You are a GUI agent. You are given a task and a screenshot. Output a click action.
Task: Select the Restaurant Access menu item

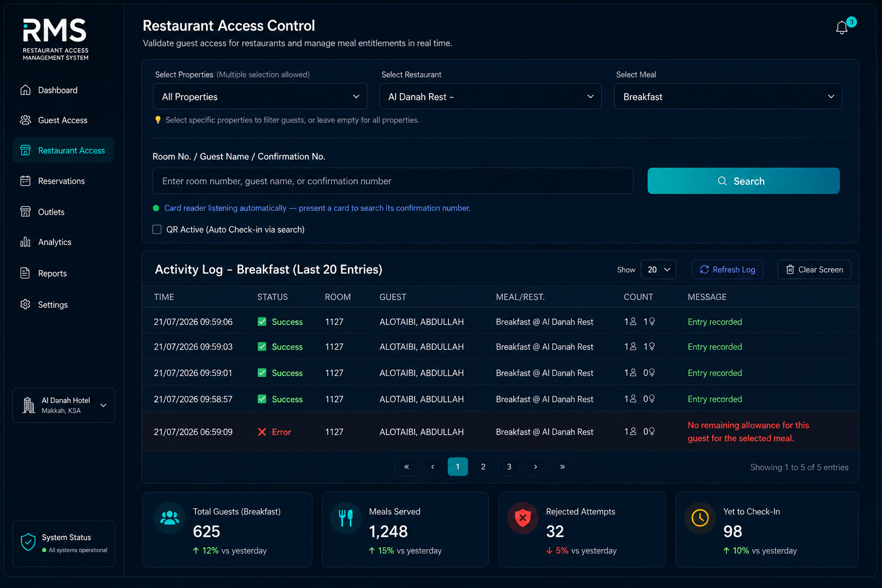pyautogui.click(x=63, y=150)
